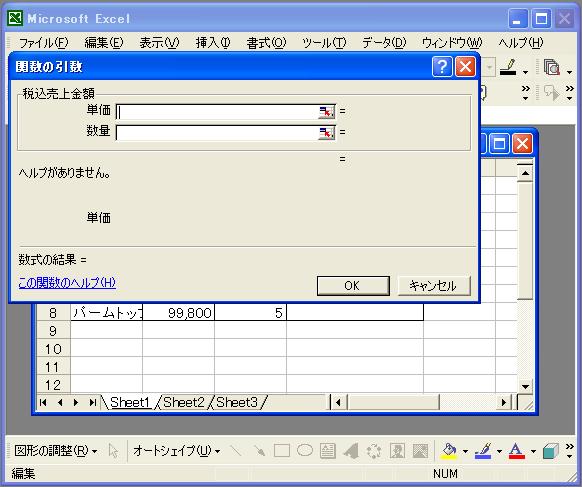
Task: Click the line color brush icon
Action: [x=483, y=451]
